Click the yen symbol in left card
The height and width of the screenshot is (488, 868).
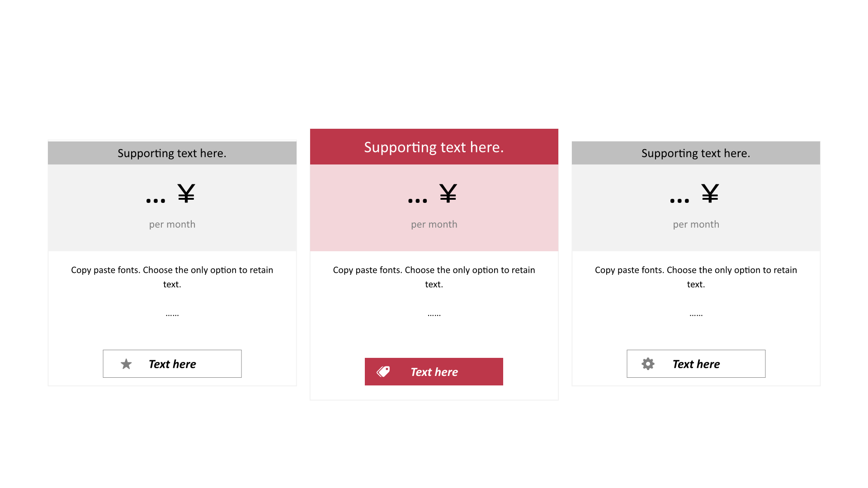[x=186, y=193]
